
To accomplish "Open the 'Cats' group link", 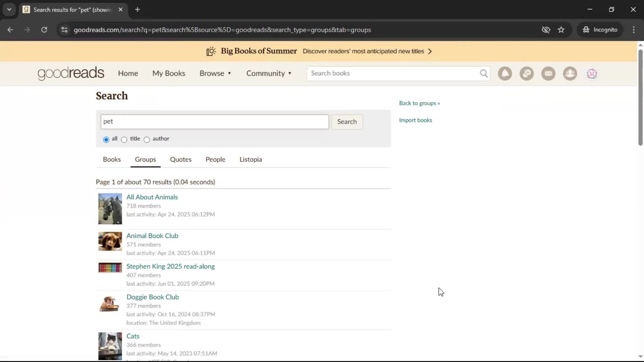I will [x=133, y=336].
